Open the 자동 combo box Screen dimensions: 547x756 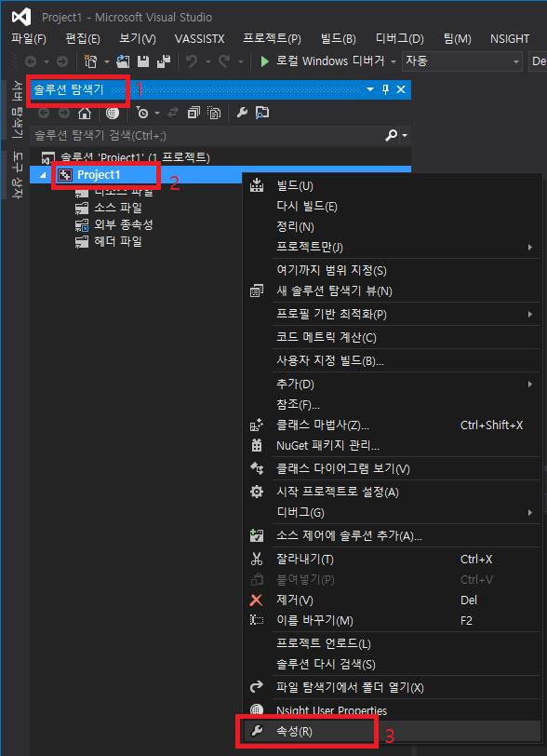click(461, 61)
